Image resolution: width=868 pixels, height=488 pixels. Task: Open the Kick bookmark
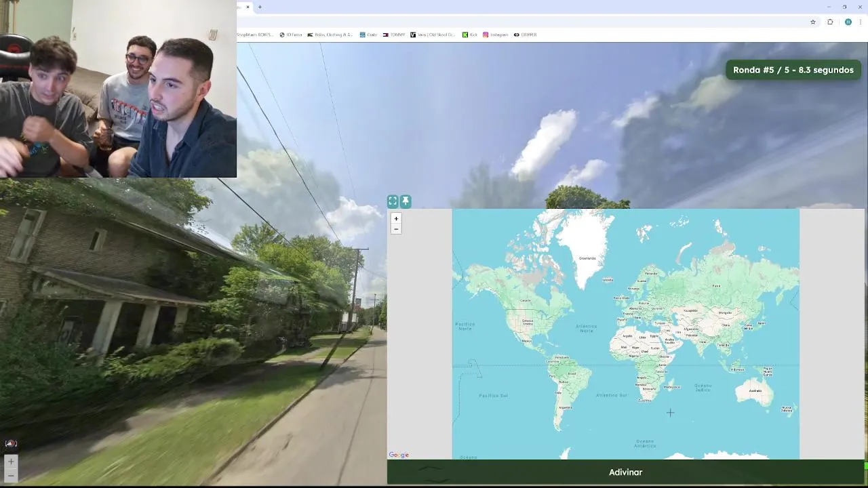(x=470, y=35)
